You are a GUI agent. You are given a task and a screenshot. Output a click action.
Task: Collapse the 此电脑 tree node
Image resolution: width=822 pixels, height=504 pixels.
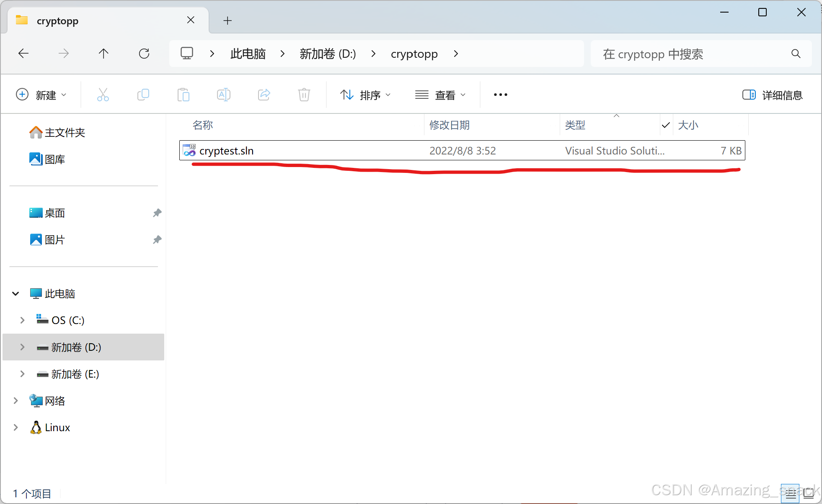click(x=16, y=293)
